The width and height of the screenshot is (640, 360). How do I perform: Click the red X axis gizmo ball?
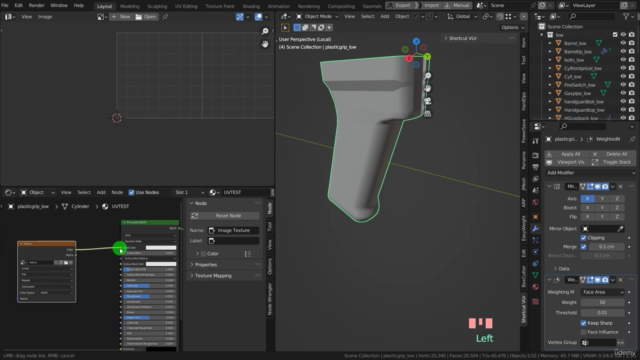point(409,58)
